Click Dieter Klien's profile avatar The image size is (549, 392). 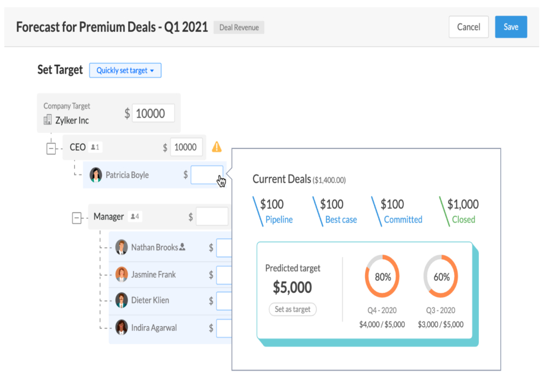[x=121, y=301]
